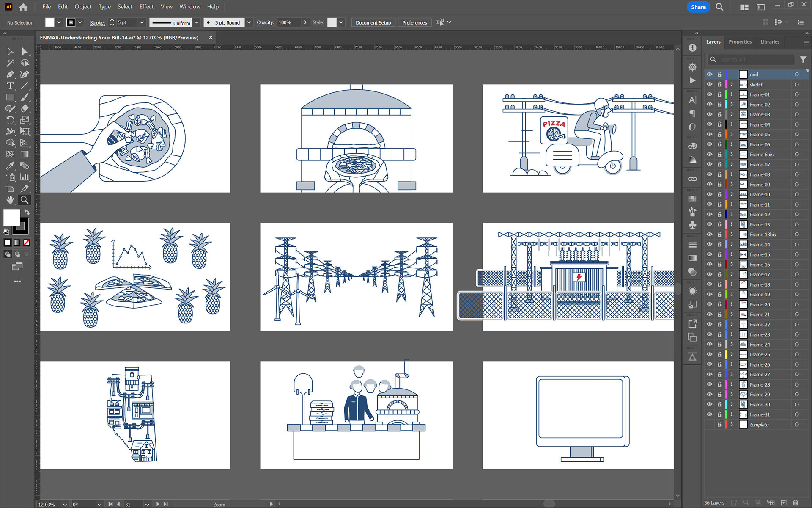Select the Direct Selection tool
Screen dimensions: 812x508
(x=25, y=52)
